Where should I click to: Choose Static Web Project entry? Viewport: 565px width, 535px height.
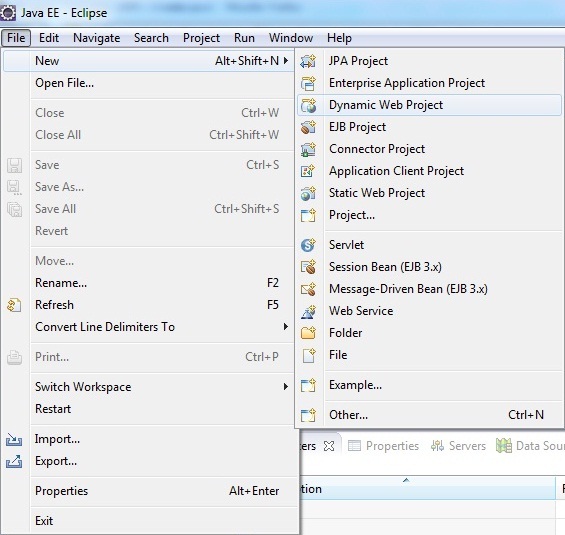point(429,193)
